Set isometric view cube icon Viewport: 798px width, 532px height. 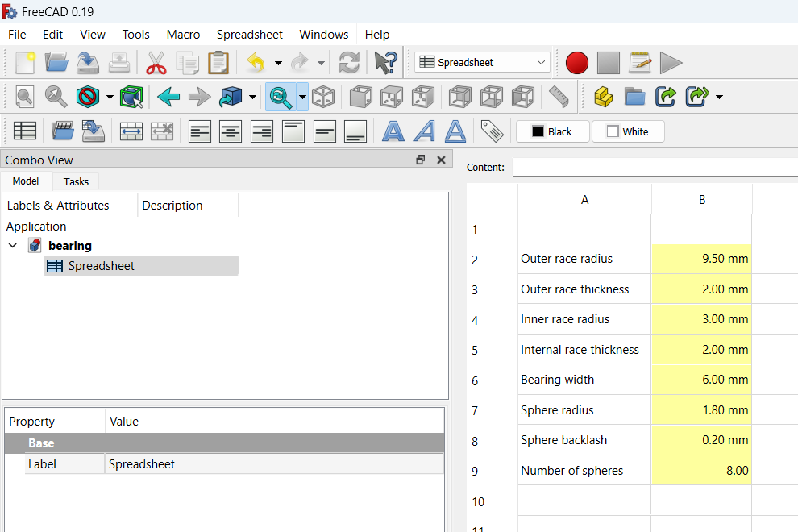pyautogui.click(x=323, y=97)
